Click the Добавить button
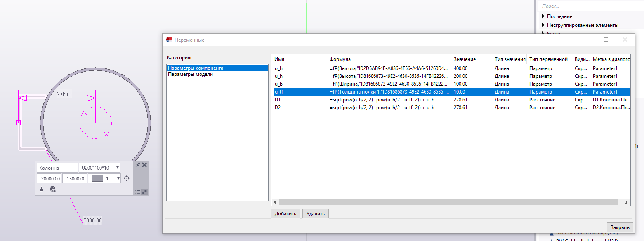The height and width of the screenshot is (241, 644). tap(285, 214)
